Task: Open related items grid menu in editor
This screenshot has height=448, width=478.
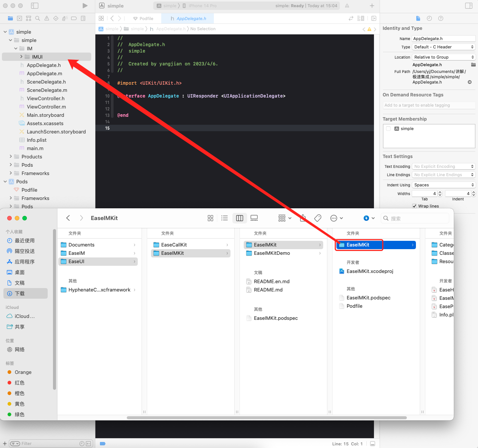Action: pos(101,18)
